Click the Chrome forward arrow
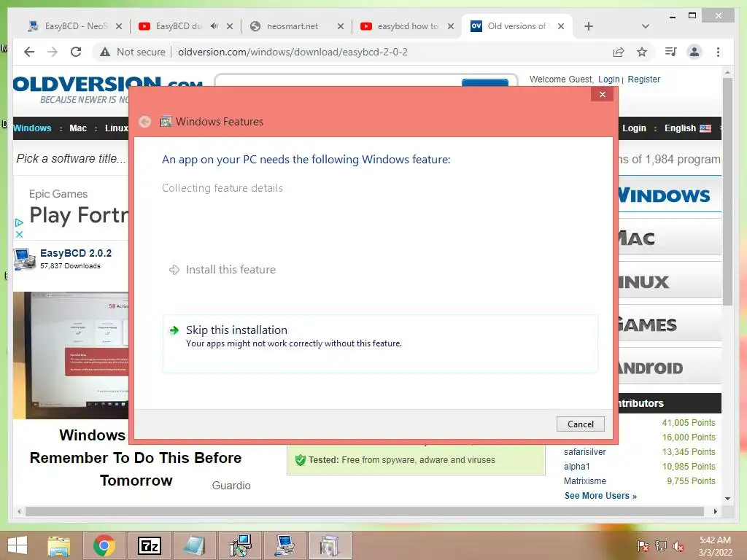Image resolution: width=747 pixels, height=560 pixels. 53,52
